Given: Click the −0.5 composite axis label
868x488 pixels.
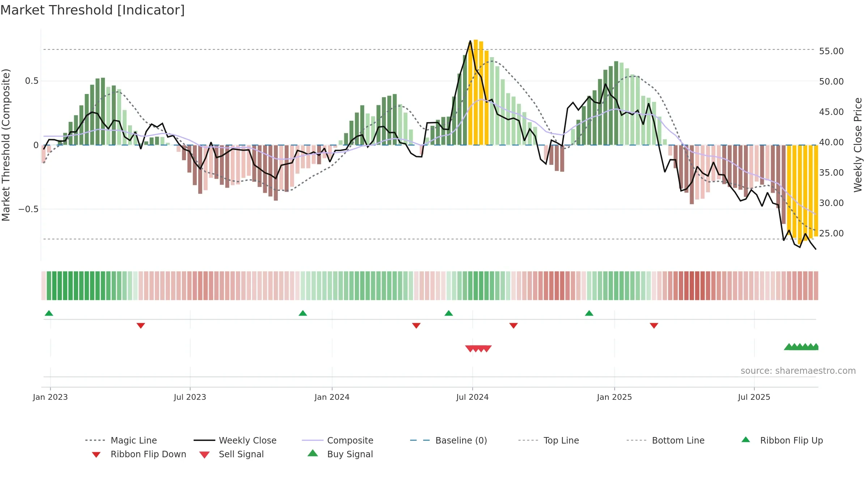Looking at the screenshot, I should pos(28,209).
